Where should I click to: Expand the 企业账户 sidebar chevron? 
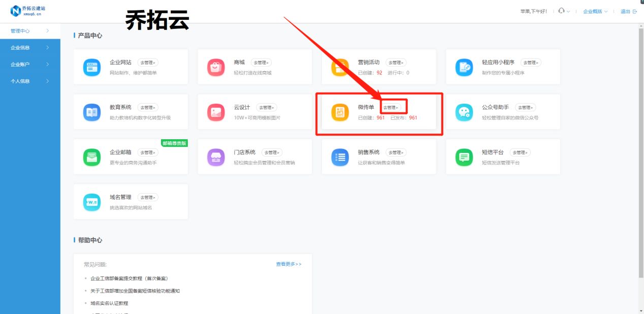[47, 65]
